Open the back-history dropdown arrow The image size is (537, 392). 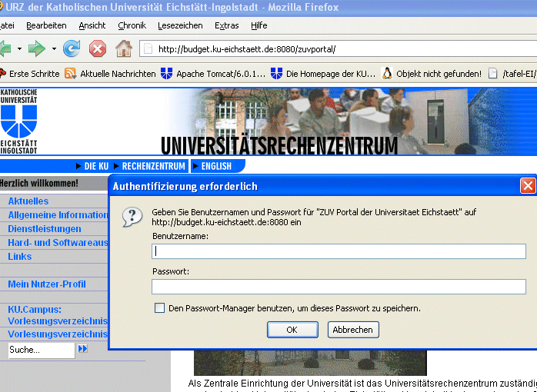coord(19,49)
